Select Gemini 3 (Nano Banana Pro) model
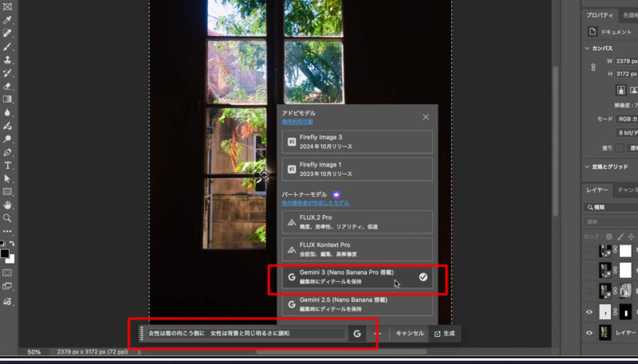Viewport: 638px width, 364px height. pos(357,277)
